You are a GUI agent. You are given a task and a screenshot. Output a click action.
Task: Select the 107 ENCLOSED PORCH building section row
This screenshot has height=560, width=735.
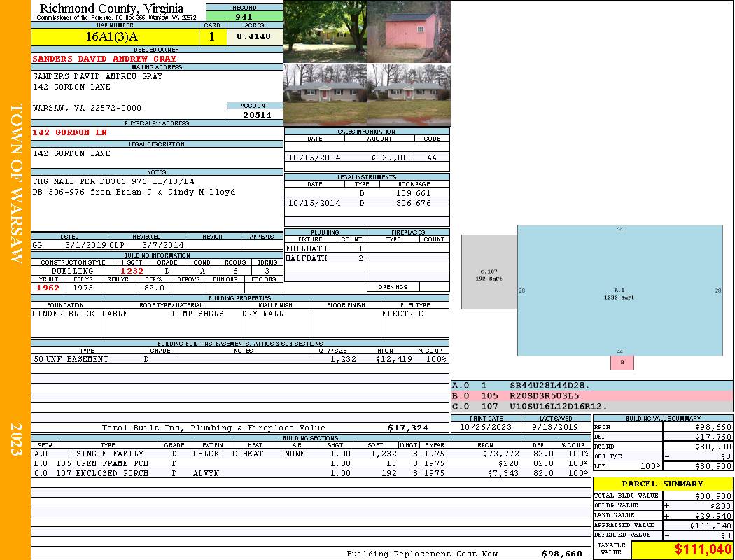pos(311,474)
